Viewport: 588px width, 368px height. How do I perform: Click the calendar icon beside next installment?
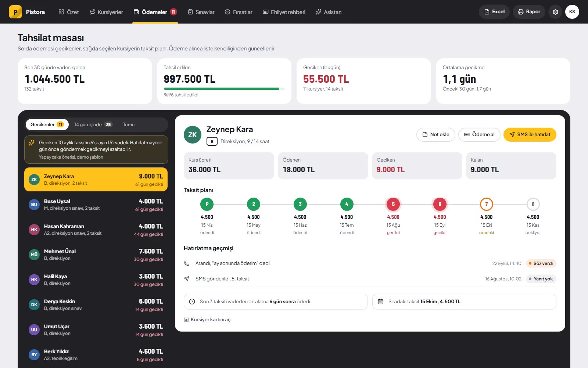click(381, 302)
